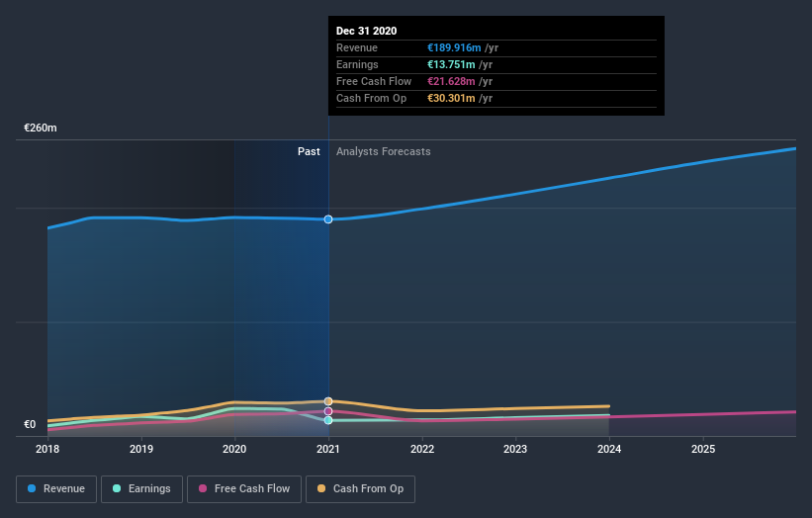The height and width of the screenshot is (518, 812).
Task: Click the 2018 x-axis label
Action: pos(47,449)
